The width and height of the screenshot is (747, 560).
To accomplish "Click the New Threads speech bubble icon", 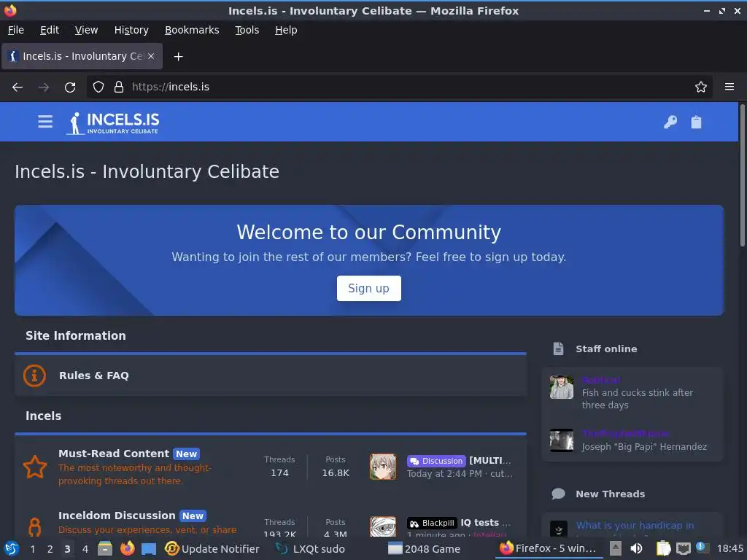I will 558,494.
